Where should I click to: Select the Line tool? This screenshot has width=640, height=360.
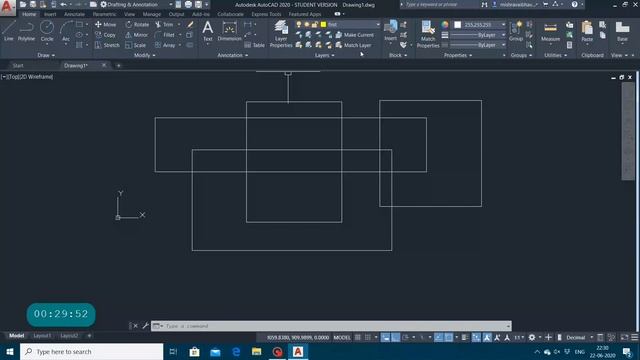tap(9, 31)
